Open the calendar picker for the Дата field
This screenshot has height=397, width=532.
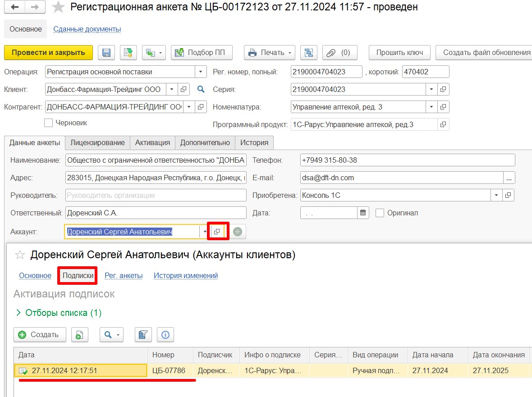click(363, 213)
